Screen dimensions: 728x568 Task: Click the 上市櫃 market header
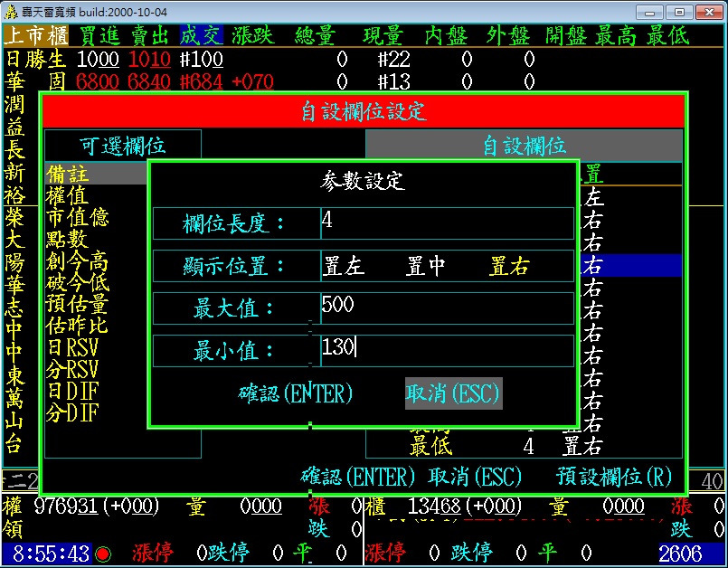coord(36,35)
